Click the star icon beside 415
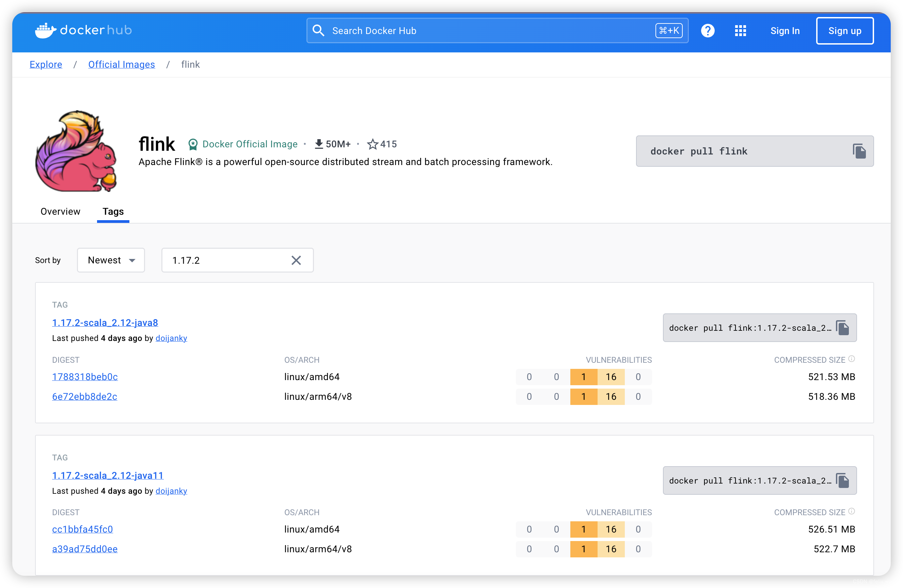The height and width of the screenshot is (588, 903). tap(373, 144)
